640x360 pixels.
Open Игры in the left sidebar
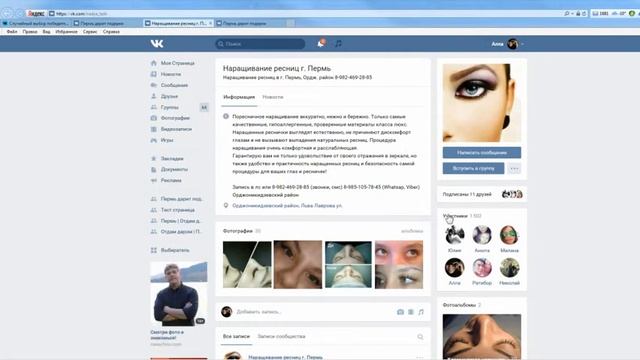coord(167,140)
